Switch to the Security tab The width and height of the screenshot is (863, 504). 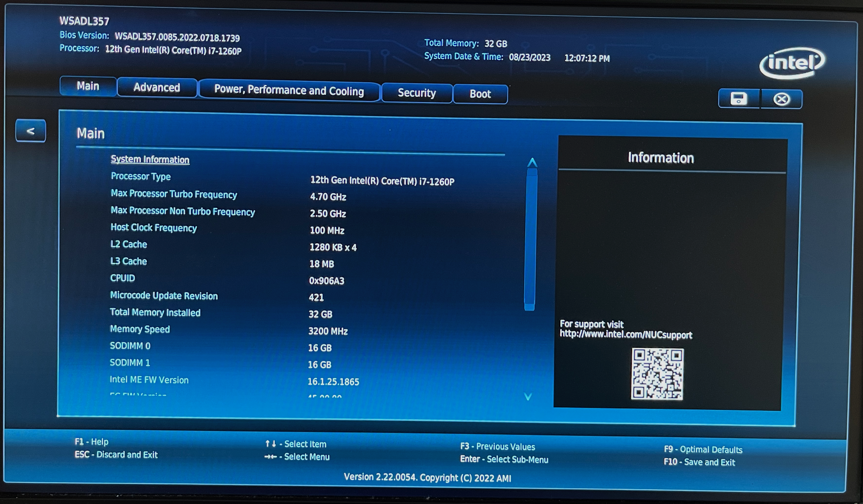pyautogui.click(x=417, y=93)
